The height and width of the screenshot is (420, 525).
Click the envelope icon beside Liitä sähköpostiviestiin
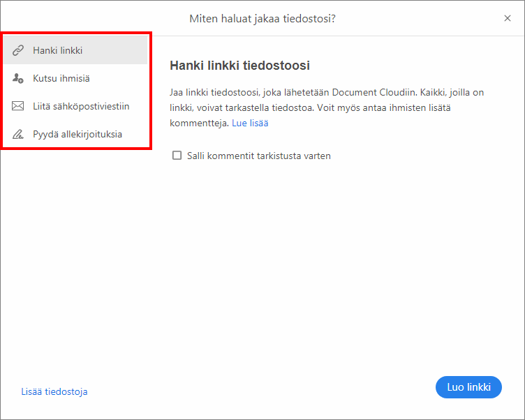click(19, 107)
